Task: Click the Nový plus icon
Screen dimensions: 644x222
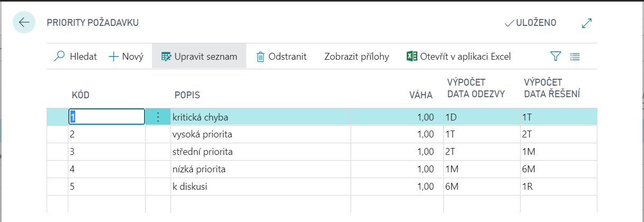Action: (x=113, y=56)
